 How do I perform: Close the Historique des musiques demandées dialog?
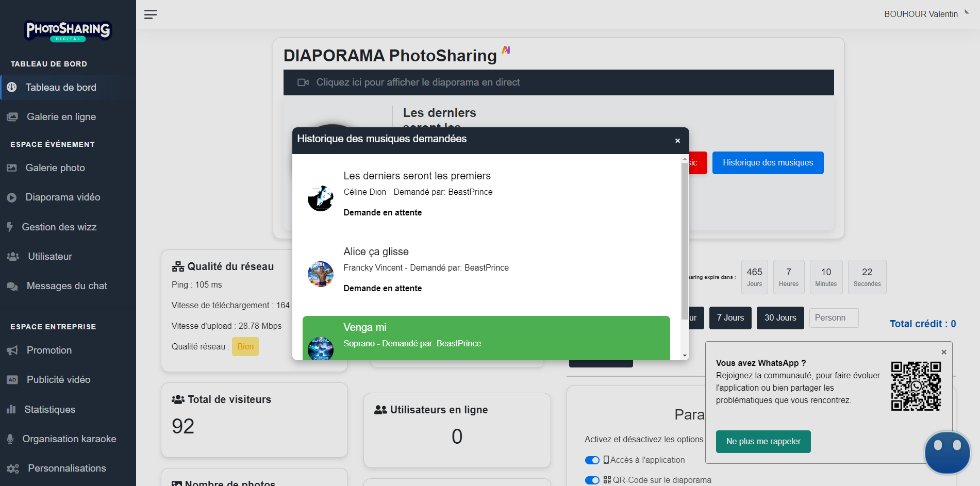coord(677,141)
